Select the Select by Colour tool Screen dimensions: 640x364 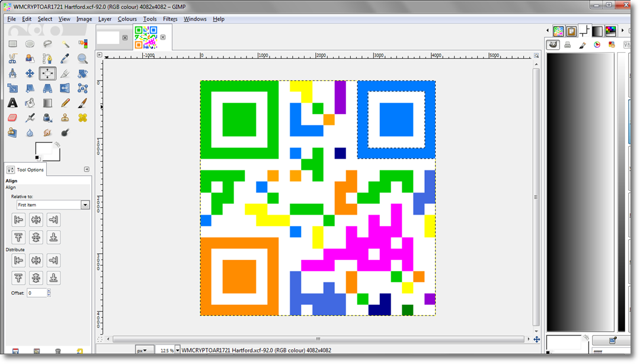pos(82,44)
